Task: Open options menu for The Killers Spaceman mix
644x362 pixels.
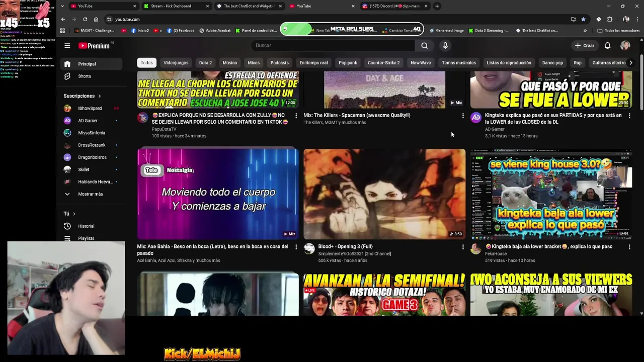Action: [463, 116]
